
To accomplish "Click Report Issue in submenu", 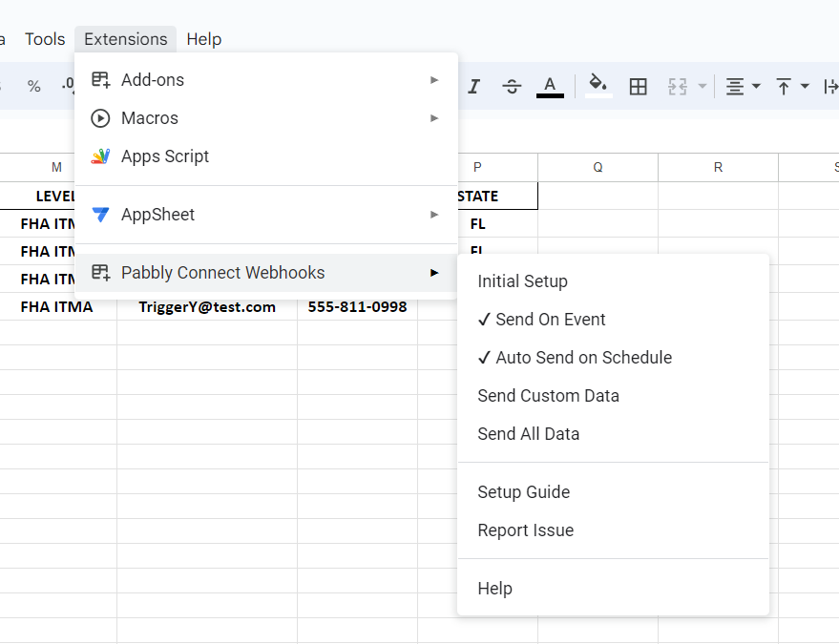I will pos(613,530).
